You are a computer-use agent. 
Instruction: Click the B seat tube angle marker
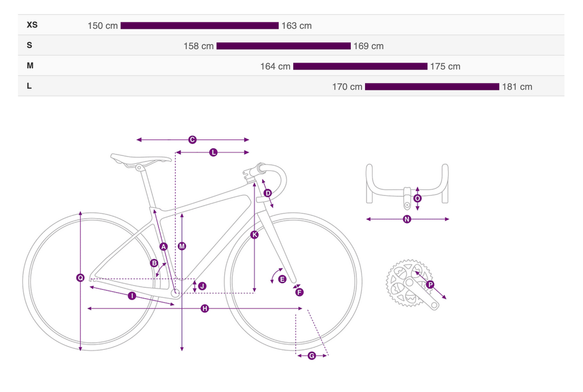click(154, 263)
